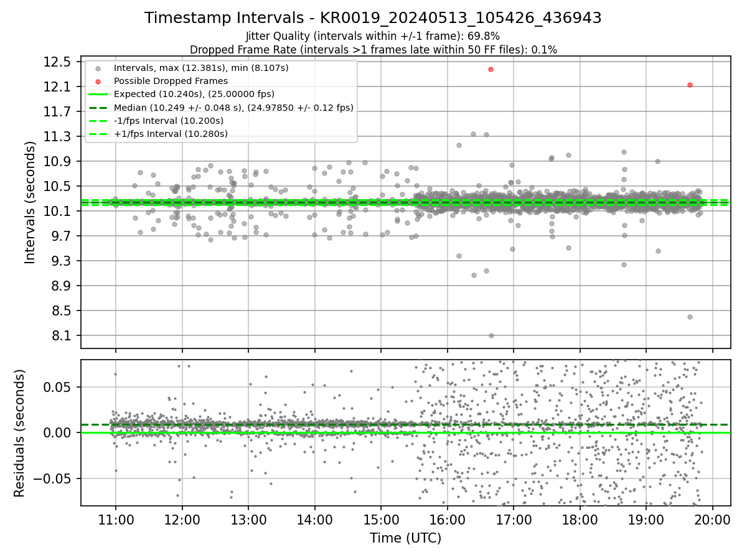The width and height of the screenshot is (747, 560).
Task: Click the 10.5 y-axis tick label
Action: [58, 187]
